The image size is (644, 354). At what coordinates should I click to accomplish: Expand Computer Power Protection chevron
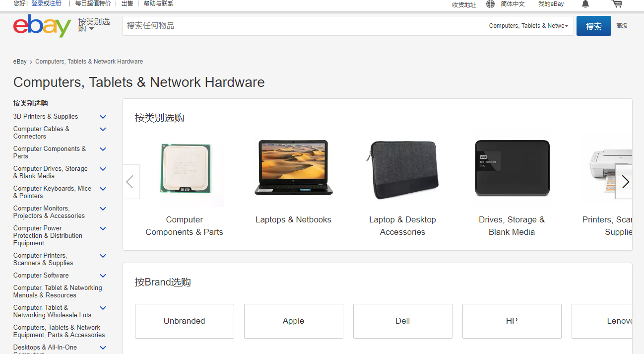(x=103, y=229)
